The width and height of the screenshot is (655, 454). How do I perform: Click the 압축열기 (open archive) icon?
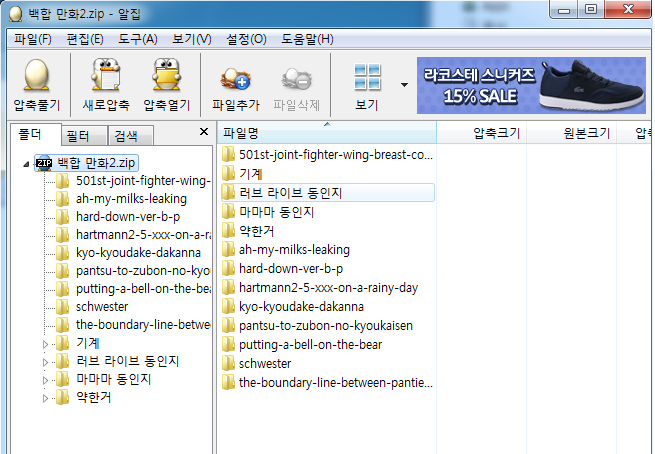(165, 76)
